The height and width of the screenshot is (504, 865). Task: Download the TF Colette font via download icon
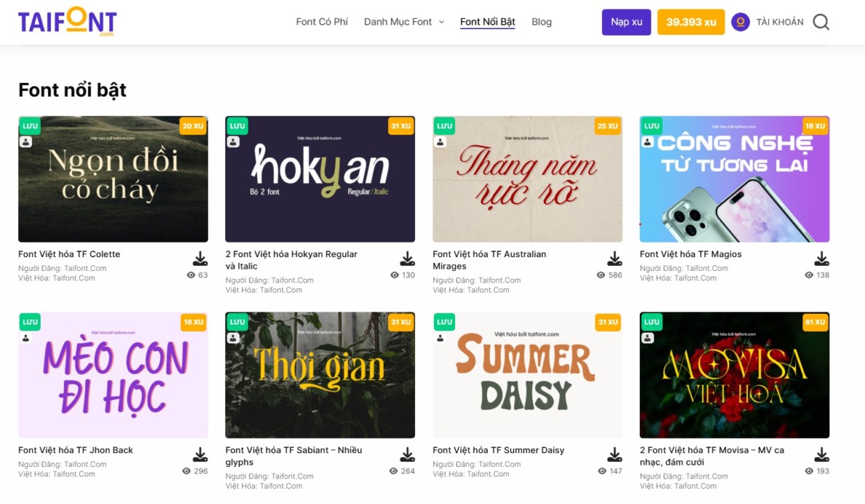pyautogui.click(x=200, y=259)
